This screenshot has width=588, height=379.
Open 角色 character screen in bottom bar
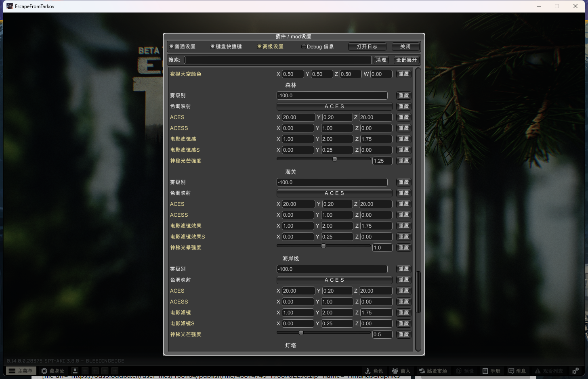point(374,371)
